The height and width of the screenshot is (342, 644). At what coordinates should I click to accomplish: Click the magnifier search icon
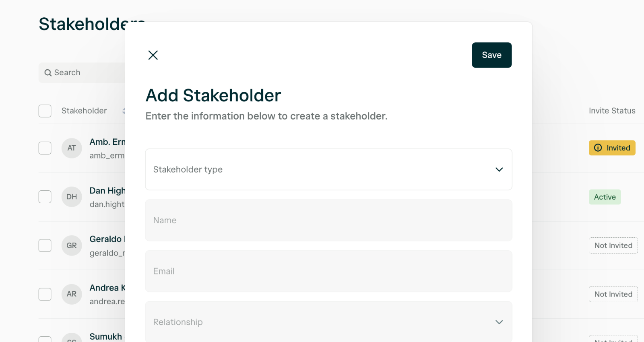tap(48, 73)
